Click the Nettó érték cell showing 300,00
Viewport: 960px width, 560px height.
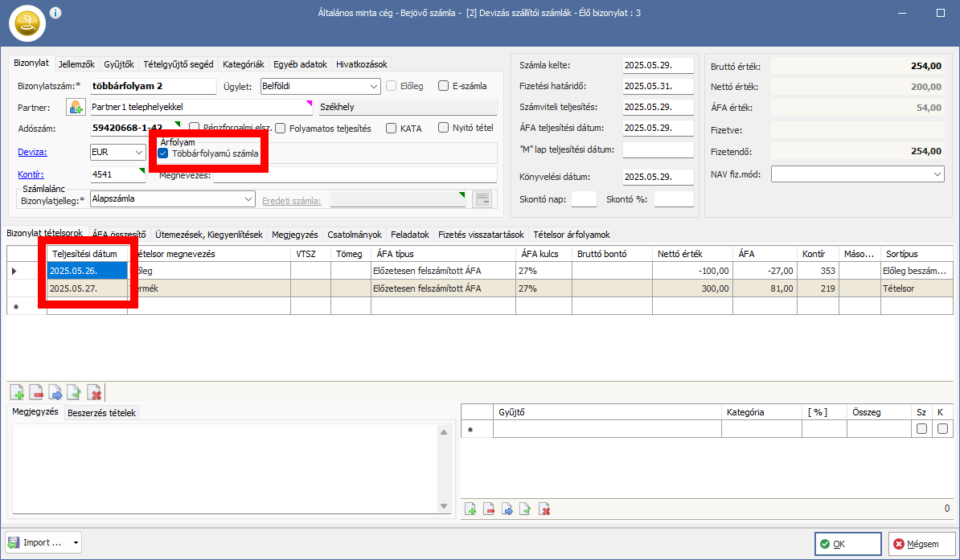coord(692,288)
